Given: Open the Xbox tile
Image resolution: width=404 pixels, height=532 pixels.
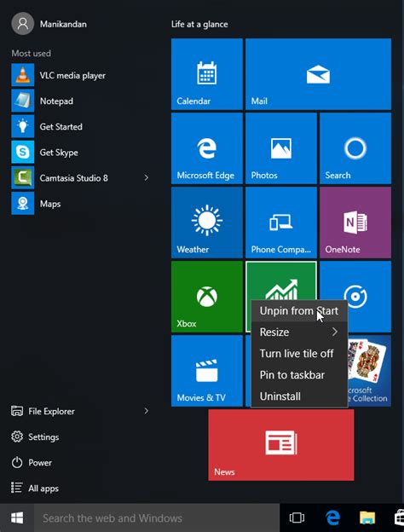Looking at the screenshot, I should point(207,297).
